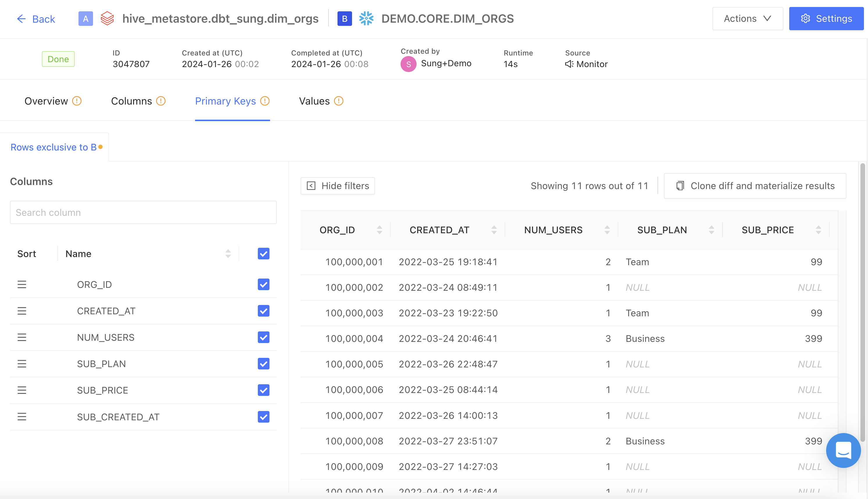Click the chevron in Actions button
Image resolution: width=868 pixels, height=499 pixels.
[x=767, y=19]
